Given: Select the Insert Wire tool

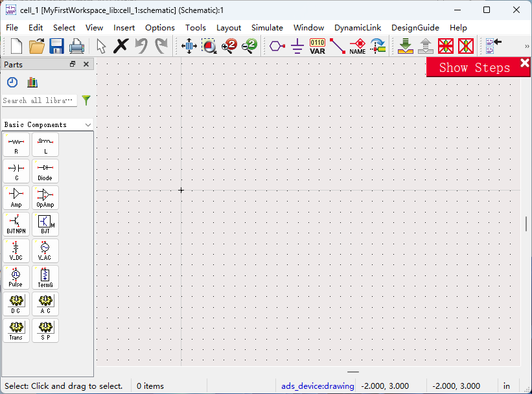Looking at the screenshot, I should [x=337, y=46].
